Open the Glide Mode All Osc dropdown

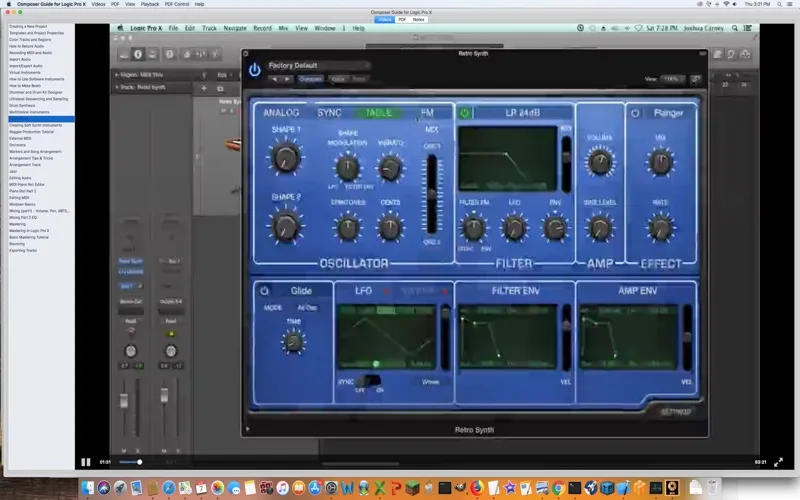tap(307, 308)
